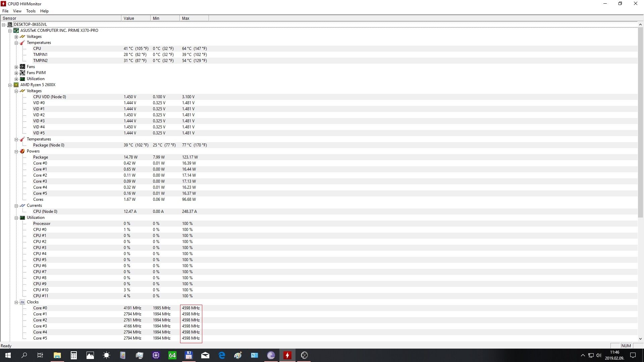Collapse the Currents node
Image resolution: width=644 pixels, height=362 pixels.
coord(16,205)
